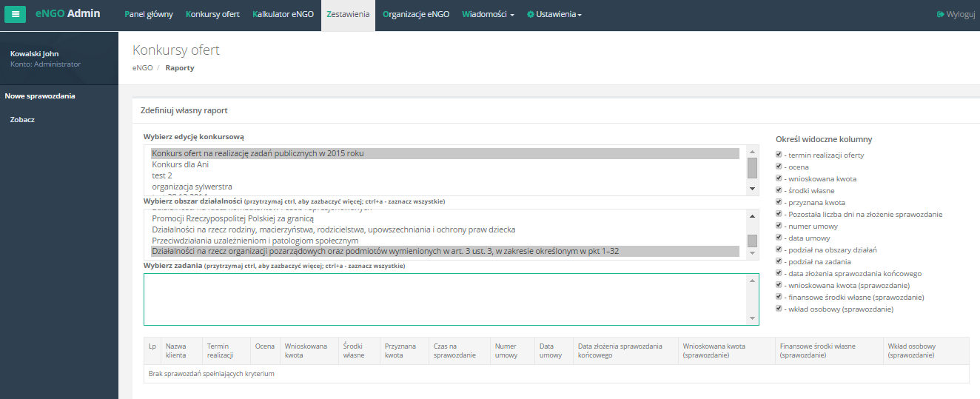Click the down arrow of edition list scrollbar
This screenshot has width=980, height=399.
coord(753,190)
